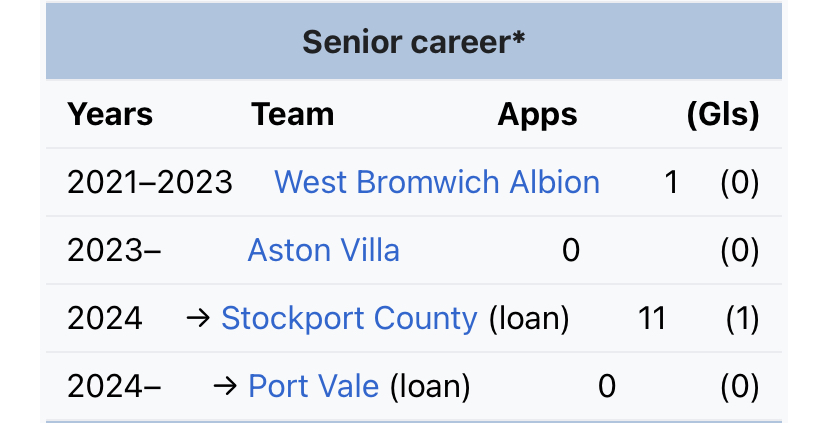828x423 pixels.
Task: Open the West Bromwich Albion link
Action: click(437, 182)
